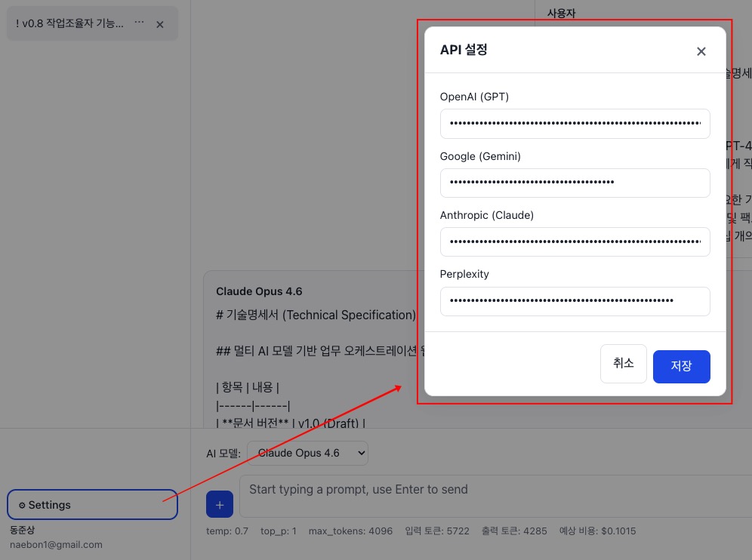Open Settings with the gear icon
Screen dimensions: 752x560
92,505
